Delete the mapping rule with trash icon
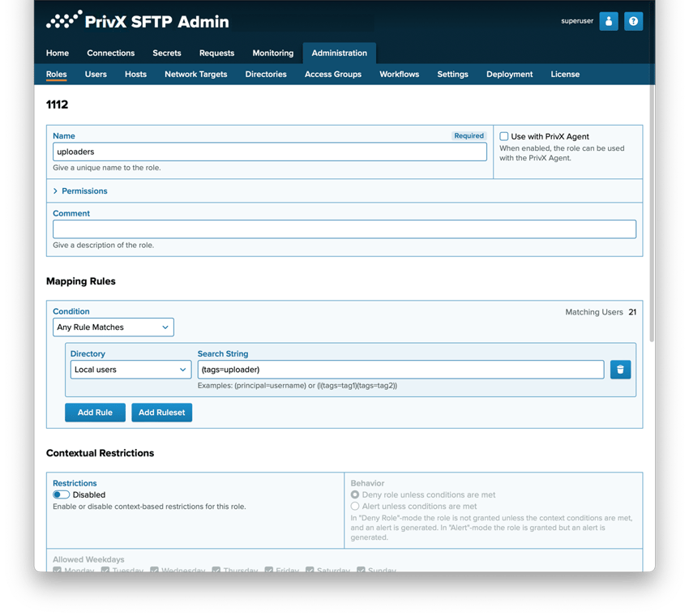The height and width of the screenshot is (616, 689). pyautogui.click(x=620, y=370)
